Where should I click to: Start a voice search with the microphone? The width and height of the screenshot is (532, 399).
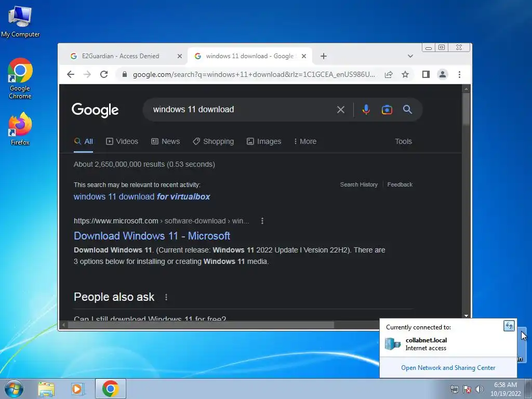[x=366, y=110]
